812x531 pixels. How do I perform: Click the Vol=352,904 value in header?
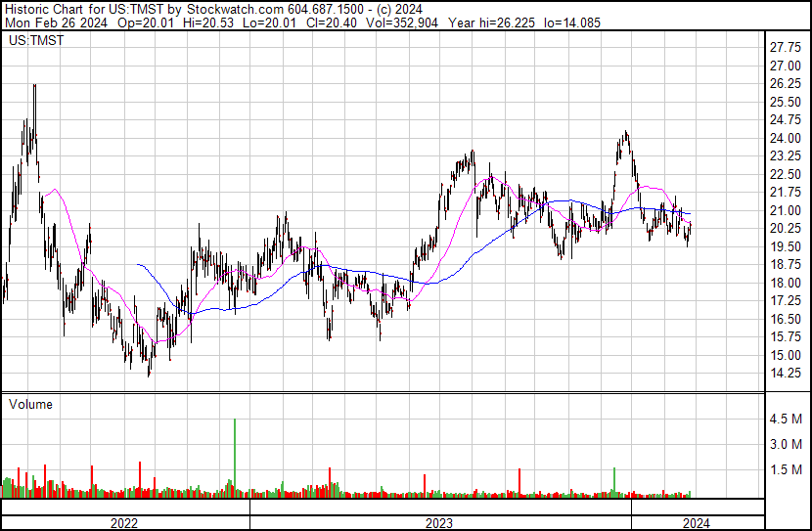[x=402, y=22]
